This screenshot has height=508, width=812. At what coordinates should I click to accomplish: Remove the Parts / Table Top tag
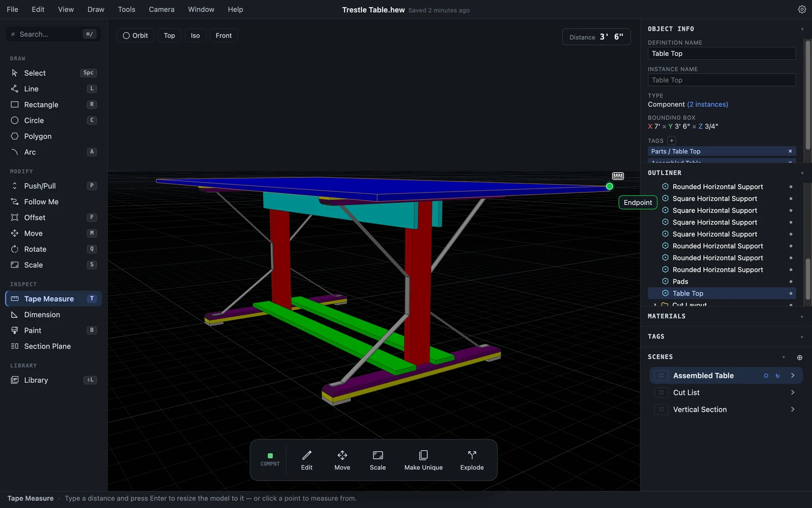(x=790, y=151)
